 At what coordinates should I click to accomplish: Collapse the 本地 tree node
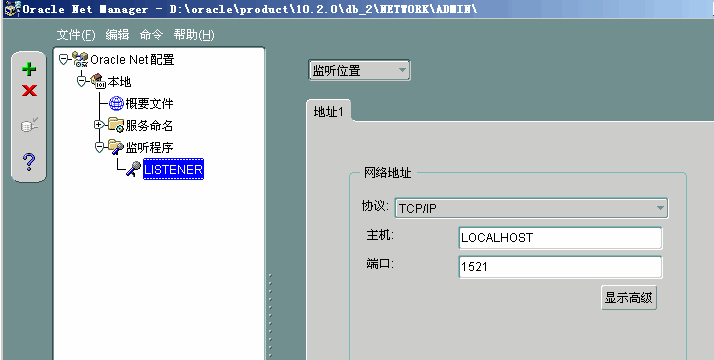coord(82,81)
